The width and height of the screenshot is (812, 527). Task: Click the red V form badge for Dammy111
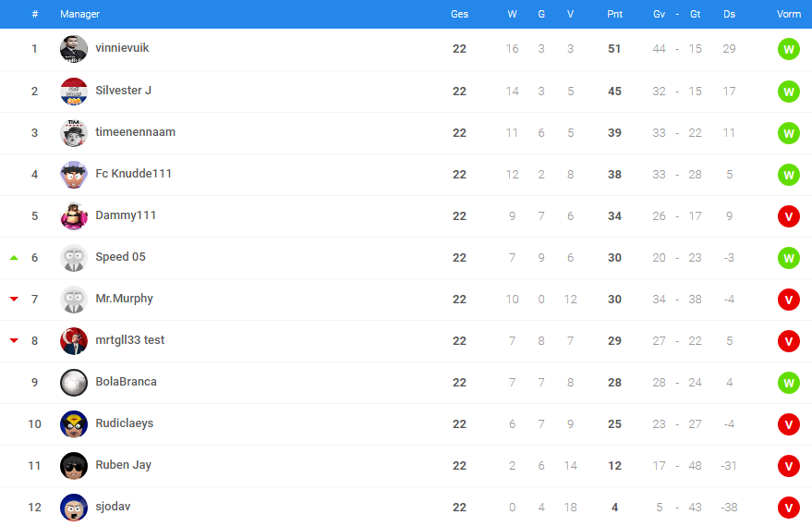click(788, 216)
